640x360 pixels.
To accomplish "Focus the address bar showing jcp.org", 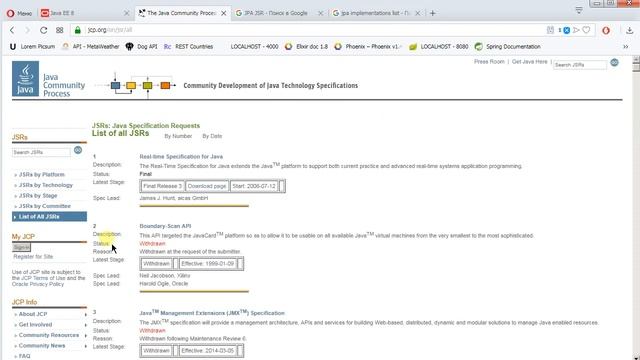I will (310, 30).
